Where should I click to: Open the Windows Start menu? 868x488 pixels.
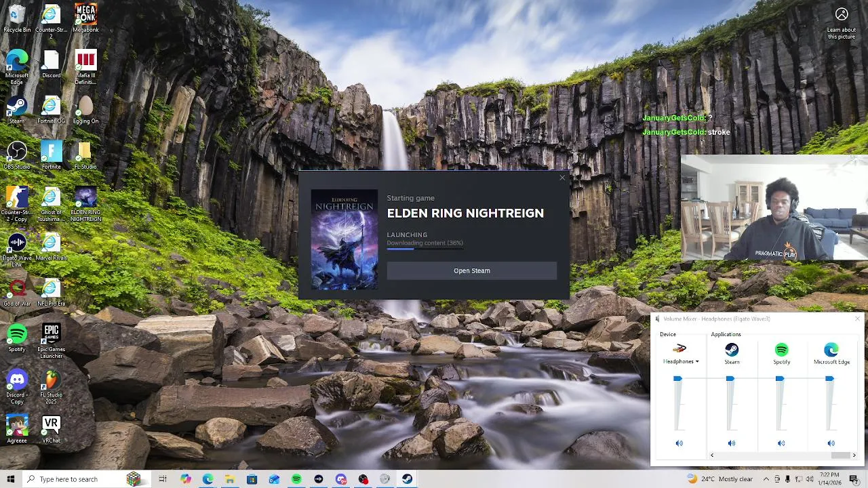coord(10,479)
